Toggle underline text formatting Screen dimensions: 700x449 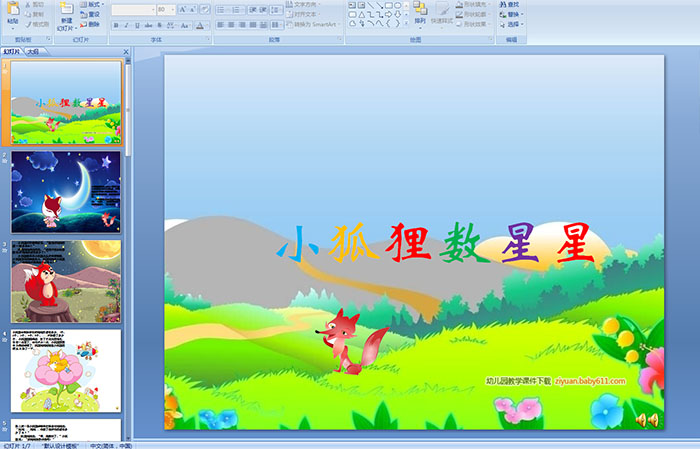tap(138, 25)
